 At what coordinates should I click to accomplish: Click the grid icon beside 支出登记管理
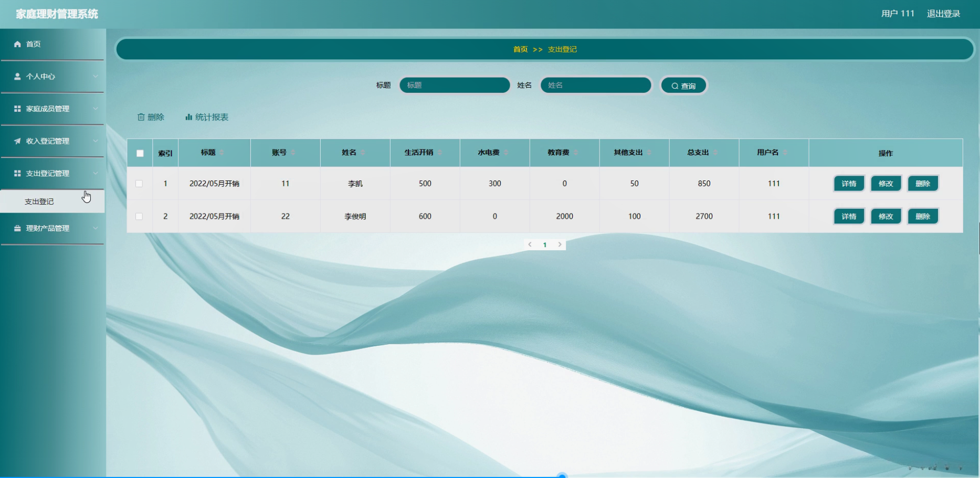(17, 174)
